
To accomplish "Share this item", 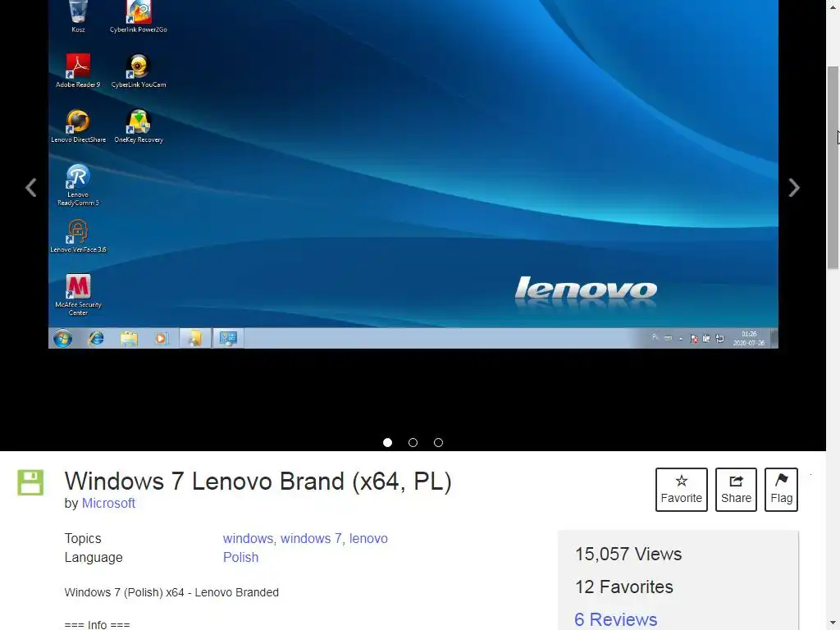I will pos(736,490).
